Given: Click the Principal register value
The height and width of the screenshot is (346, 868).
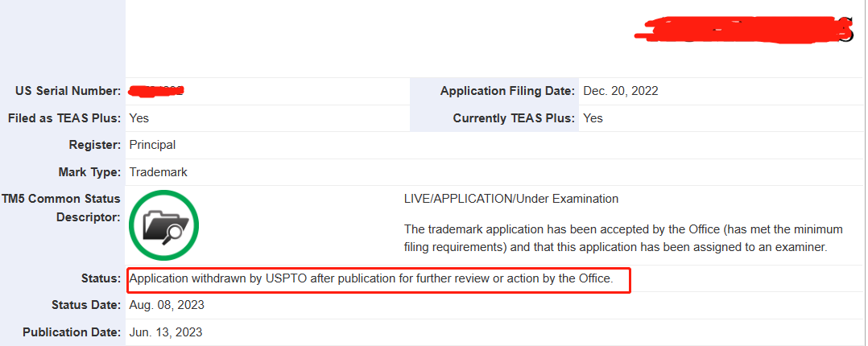Looking at the screenshot, I should (x=152, y=145).
